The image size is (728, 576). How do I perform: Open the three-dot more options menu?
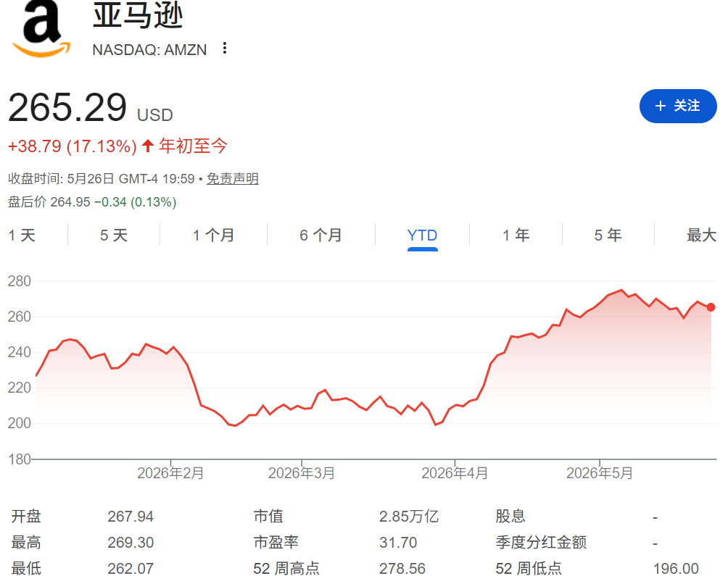click(x=225, y=49)
